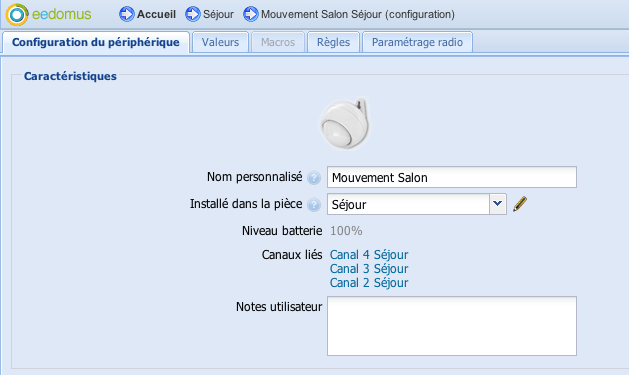Open the Macros tab
Screen dimensions: 629x375
click(278, 42)
